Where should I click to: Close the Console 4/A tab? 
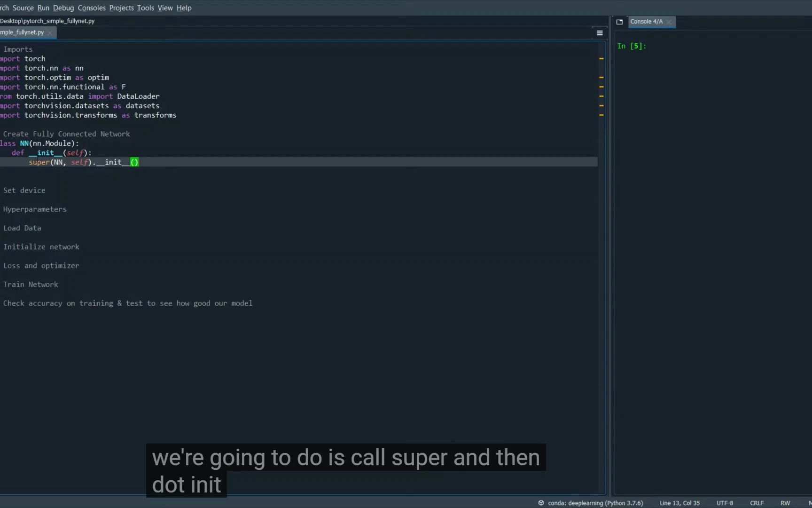pos(669,22)
